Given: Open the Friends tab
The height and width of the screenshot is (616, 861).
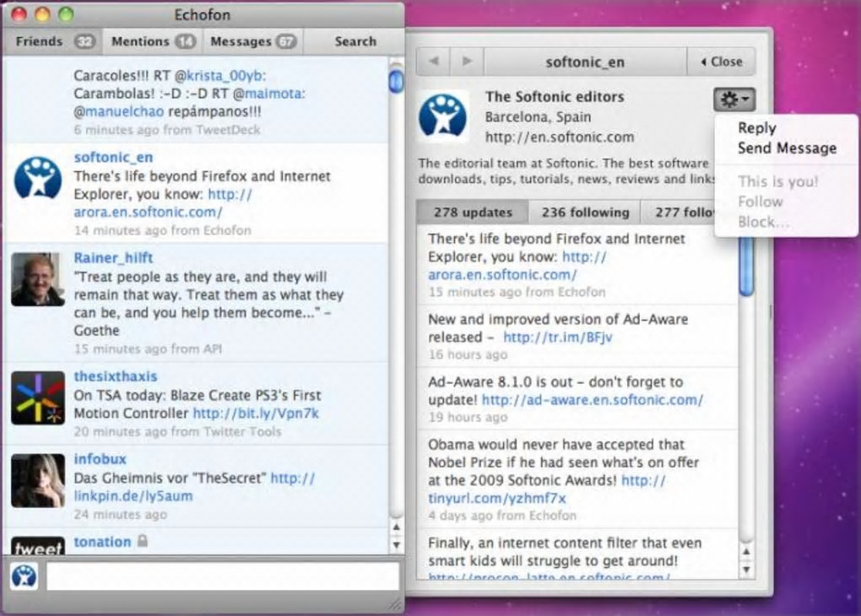Looking at the screenshot, I should point(53,41).
